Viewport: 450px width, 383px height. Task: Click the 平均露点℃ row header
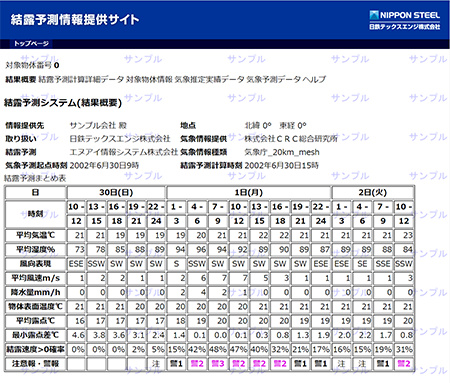pyautogui.click(x=35, y=321)
